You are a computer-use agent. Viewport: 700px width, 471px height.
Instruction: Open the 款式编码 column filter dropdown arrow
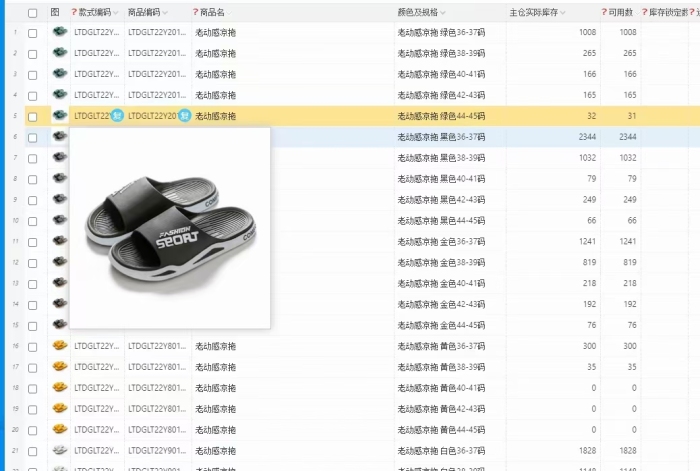(116, 13)
